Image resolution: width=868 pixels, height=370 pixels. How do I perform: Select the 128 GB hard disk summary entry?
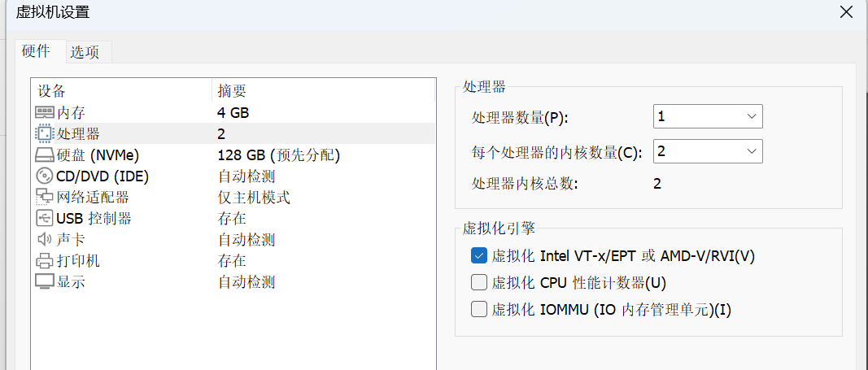(x=278, y=155)
